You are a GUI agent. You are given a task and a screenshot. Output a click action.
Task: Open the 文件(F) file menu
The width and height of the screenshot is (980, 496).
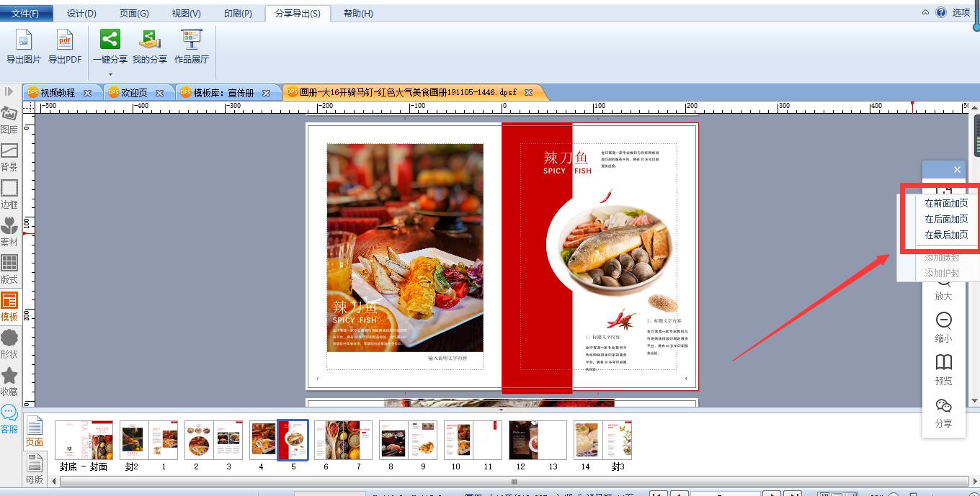point(25,14)
